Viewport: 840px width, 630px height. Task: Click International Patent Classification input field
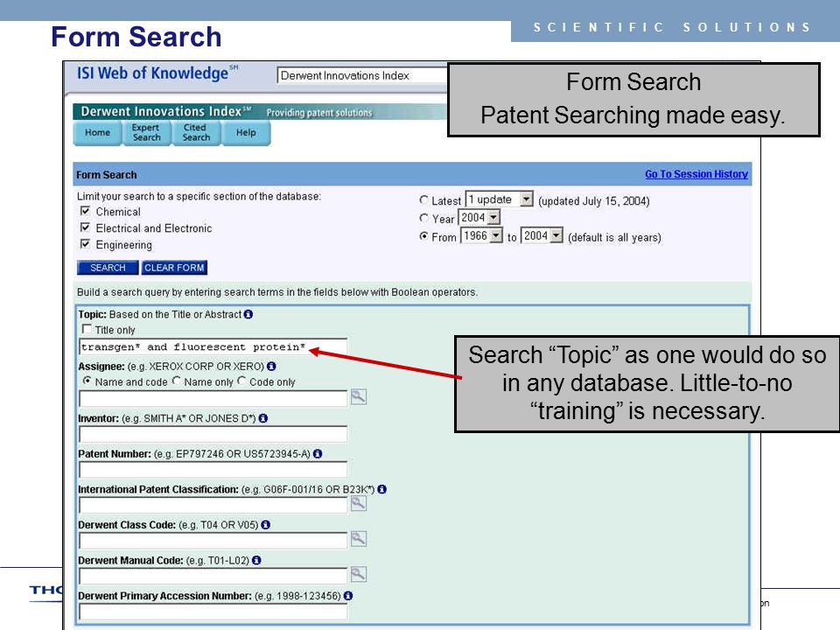coord(213,505)
